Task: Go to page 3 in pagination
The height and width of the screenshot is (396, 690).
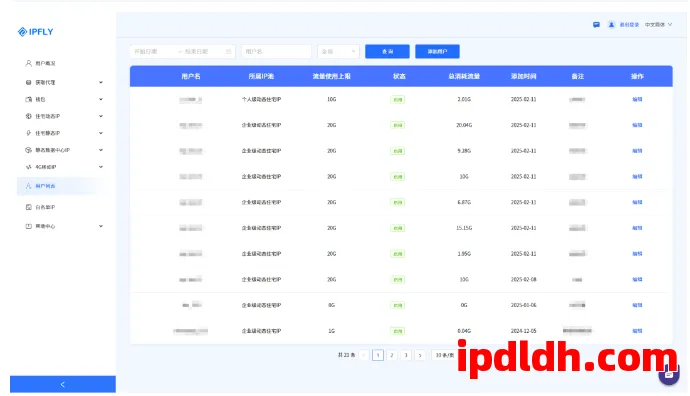Action: [406, 355]
